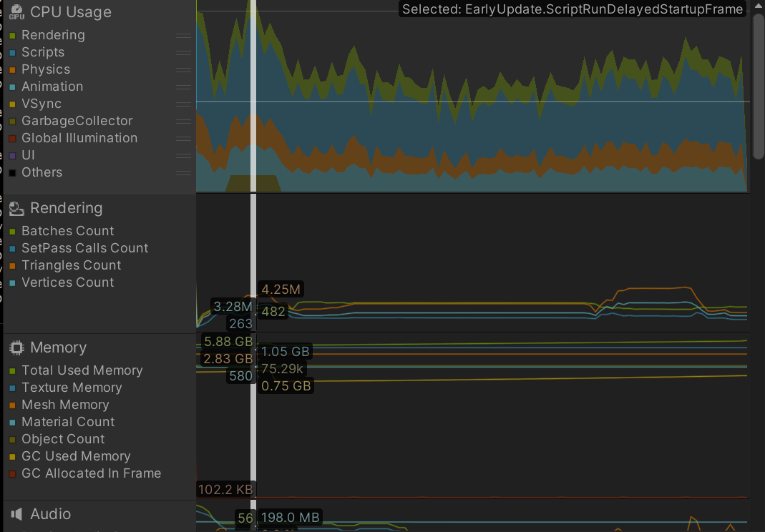Click the reorder handle beside Physics
The height and width of the screenshot is (532, 765).
pyautogui.click(x=183, y=69)
